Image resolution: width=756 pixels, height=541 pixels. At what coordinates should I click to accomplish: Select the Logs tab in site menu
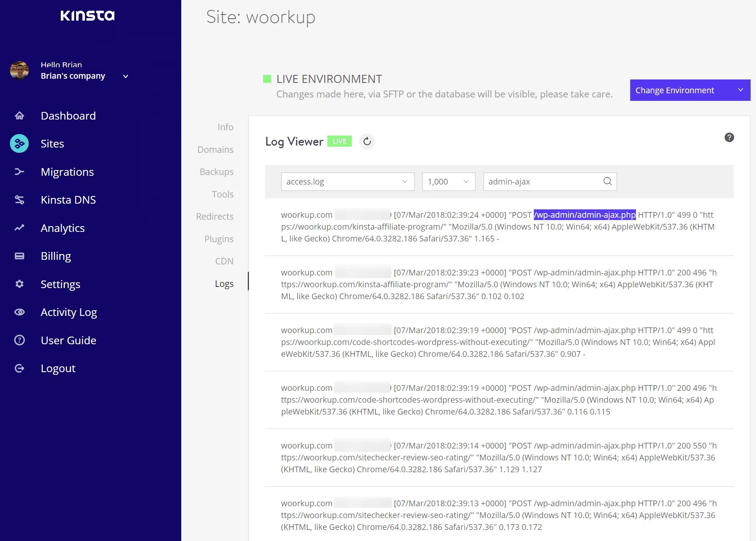[x=224, y=283]
